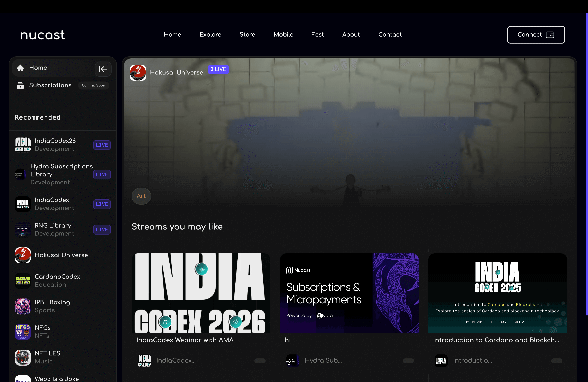Click the nucast logo

pyautogui.click(x=42, y=35)
